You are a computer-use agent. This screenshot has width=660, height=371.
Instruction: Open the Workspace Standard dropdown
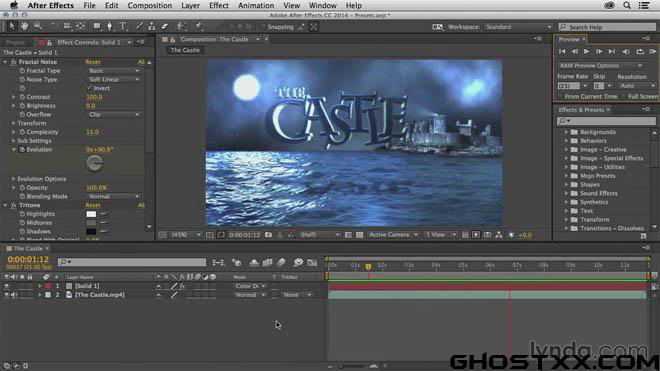pyautogui.click(x=518, y=27)
